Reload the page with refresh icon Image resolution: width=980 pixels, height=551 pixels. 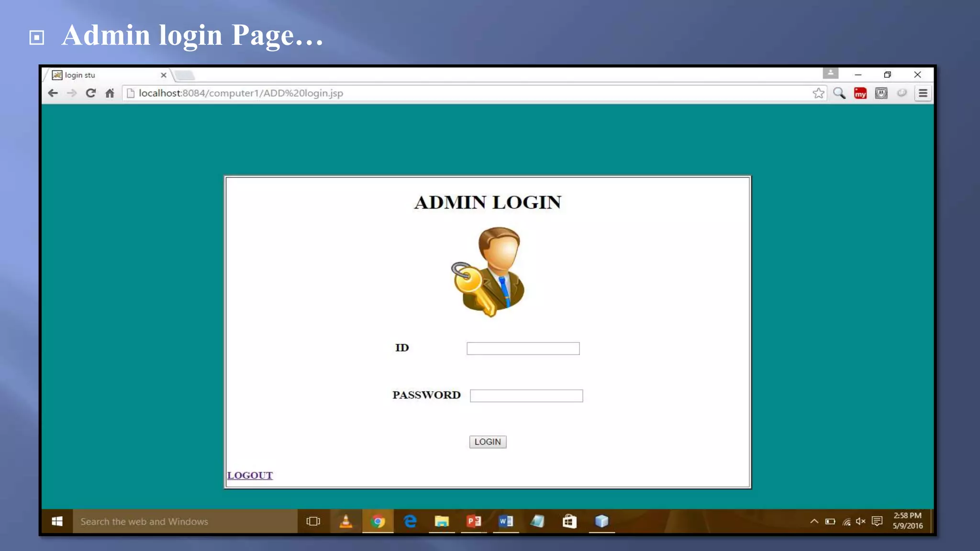90,93
